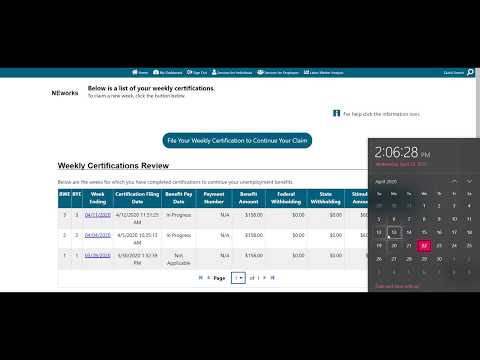Click the Benefit Amount column header
This screenshot has width=480, height=360.
(248, 198)
